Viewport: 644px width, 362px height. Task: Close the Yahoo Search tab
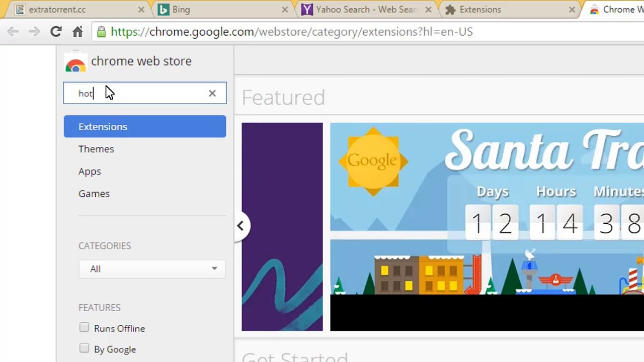click(429, 10)
